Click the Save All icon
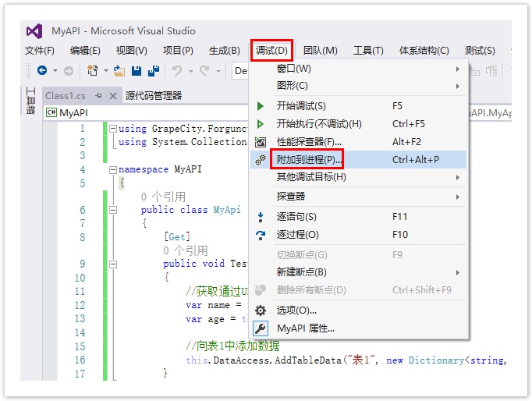This screenshot has width=532, height=401. pos(154,70)
